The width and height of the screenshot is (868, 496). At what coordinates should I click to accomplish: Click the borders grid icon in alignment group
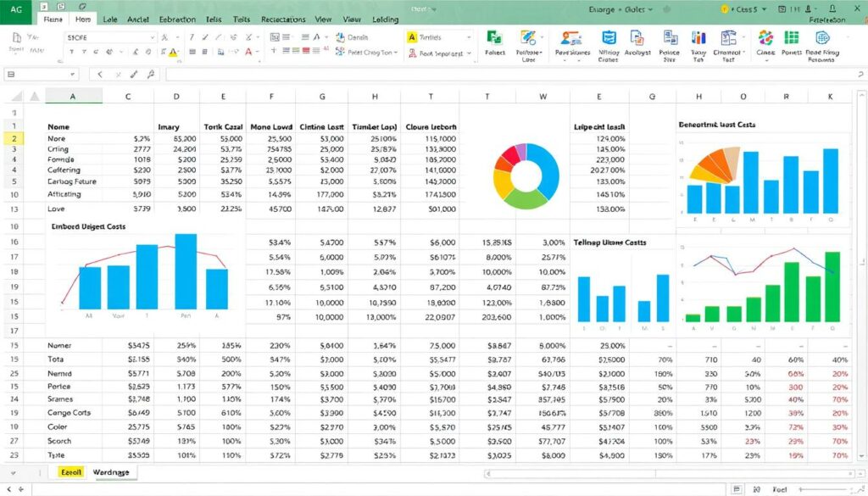275,37
